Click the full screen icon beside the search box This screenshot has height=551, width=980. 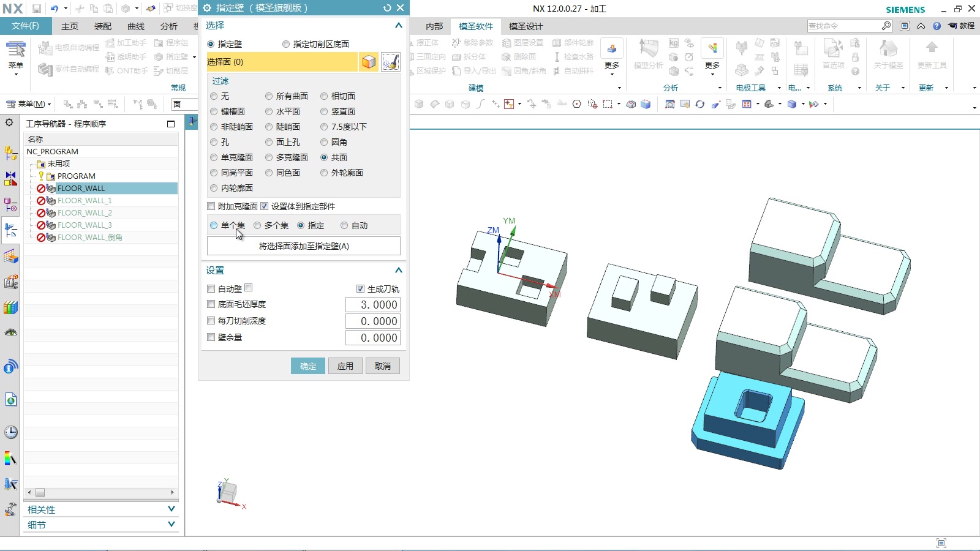(905, 26)
